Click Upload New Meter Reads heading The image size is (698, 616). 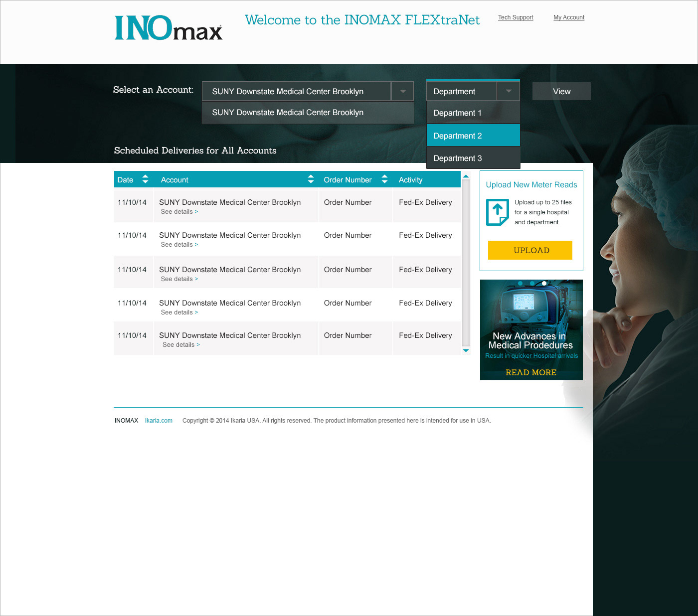click(x=531, y=185)
